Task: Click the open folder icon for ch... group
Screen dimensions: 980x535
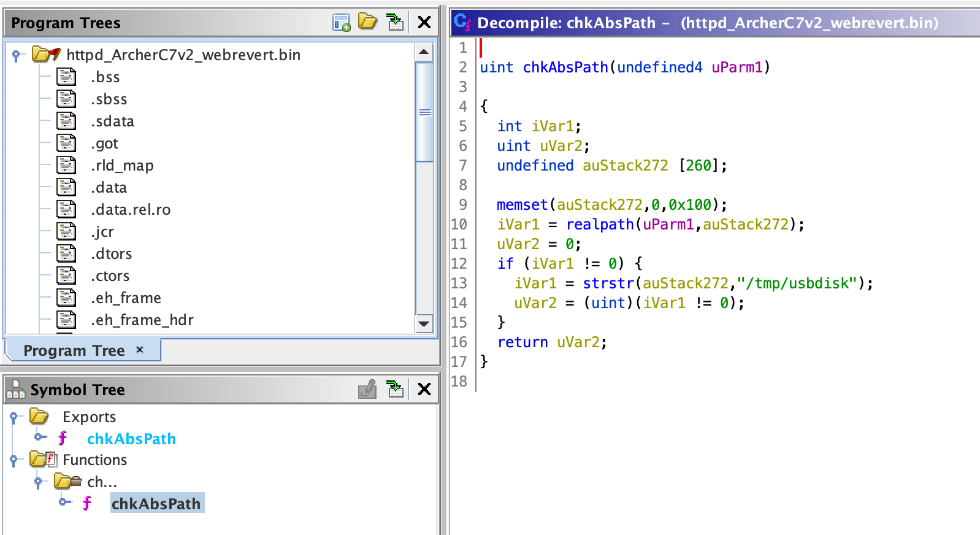Action: coord(67,481)
